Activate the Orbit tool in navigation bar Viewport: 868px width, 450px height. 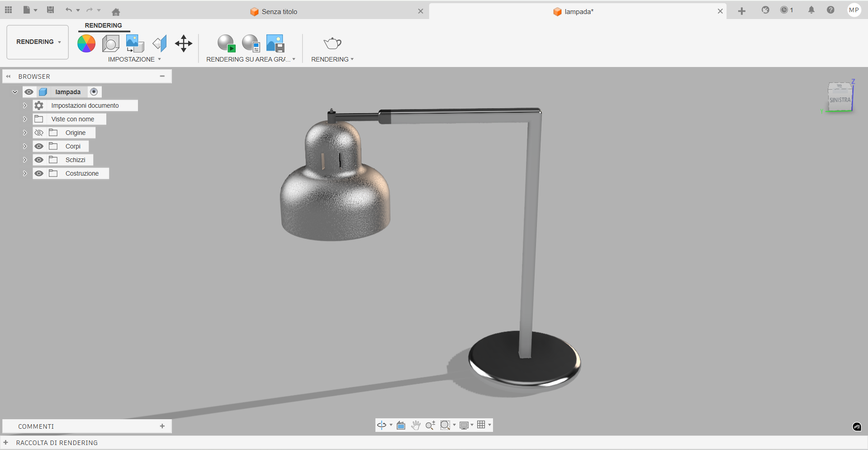(381, 425)
